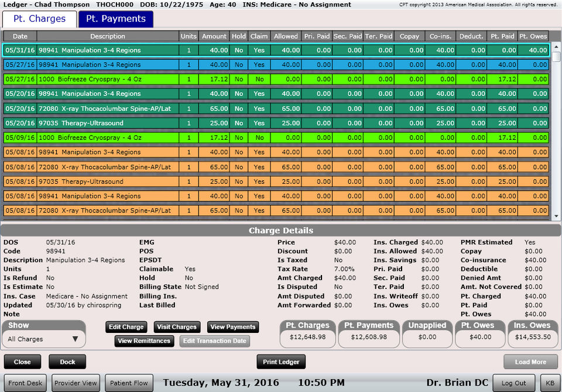Click the charges list scroll down arrow
The height and width of the screenshot is (392, 562).
tap(556, 216)
